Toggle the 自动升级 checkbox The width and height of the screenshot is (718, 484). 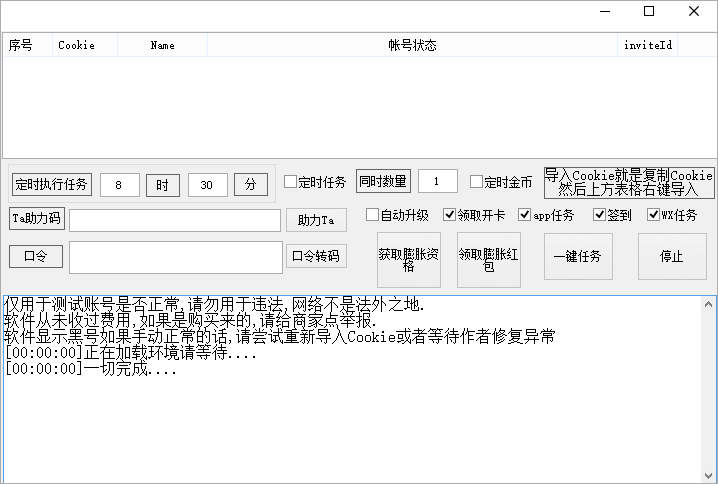tap(372, 215)
